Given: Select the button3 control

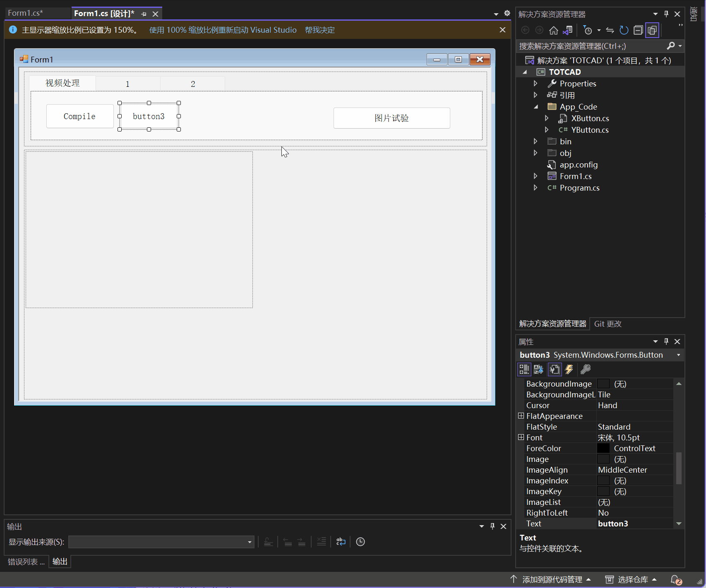Looking at the screenshot, I should (x=149, y=116).
